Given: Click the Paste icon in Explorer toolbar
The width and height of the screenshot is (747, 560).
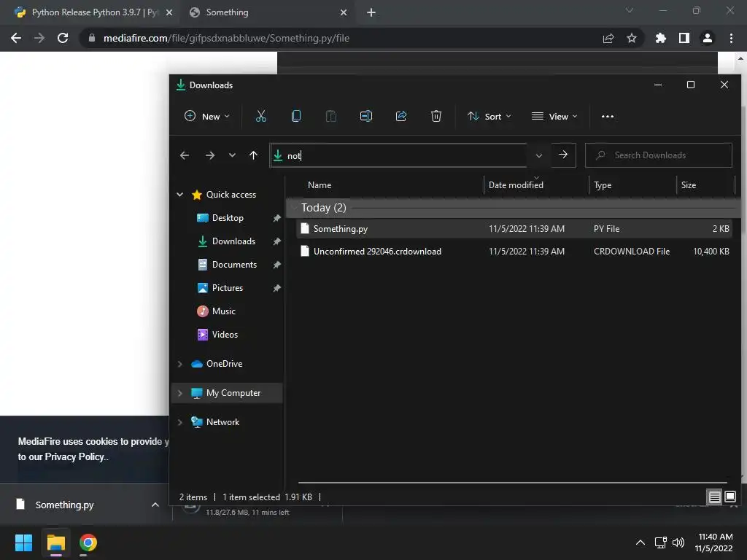Looking at the screenshot, I should [330, 116].
